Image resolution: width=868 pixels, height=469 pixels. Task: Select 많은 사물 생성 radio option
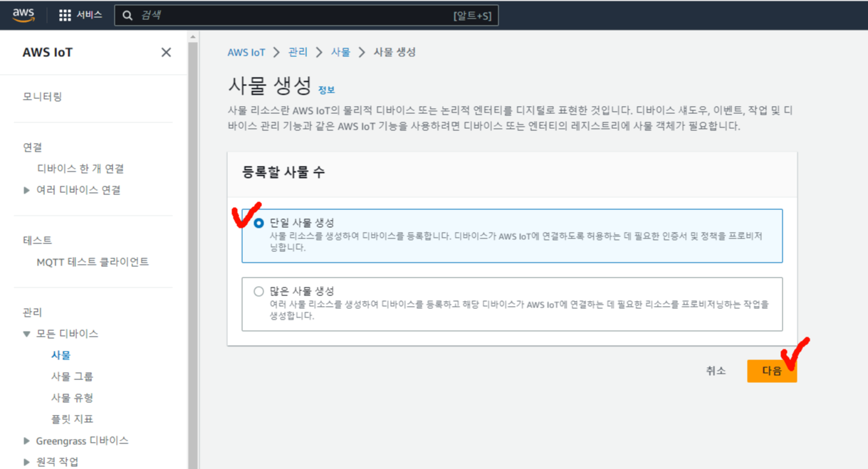(x=258, y=291)
